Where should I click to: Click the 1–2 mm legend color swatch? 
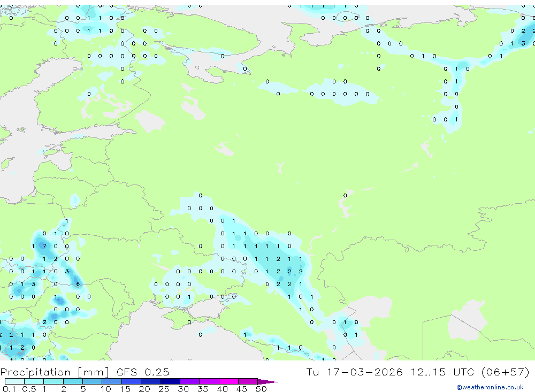coord(53,381)
